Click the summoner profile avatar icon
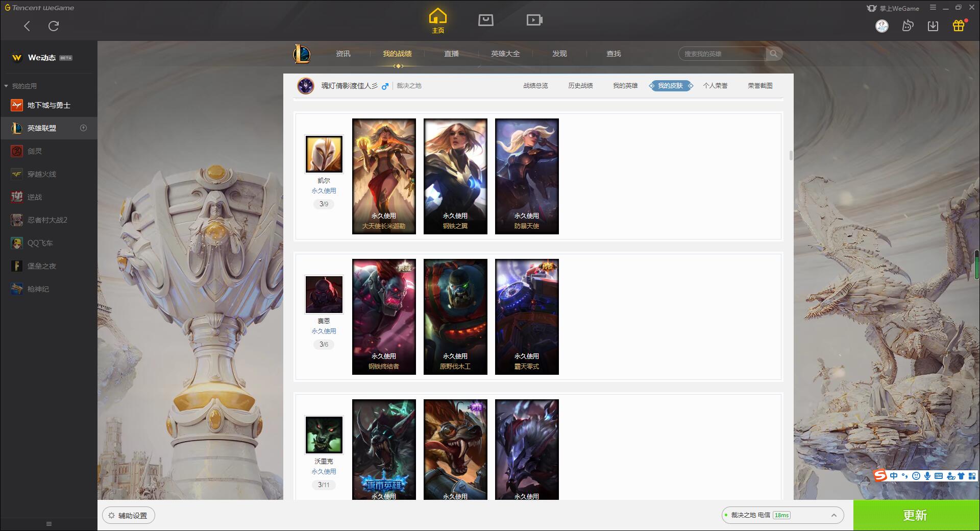The height and width of the screenshot is (531, 980). coord(306,86)
